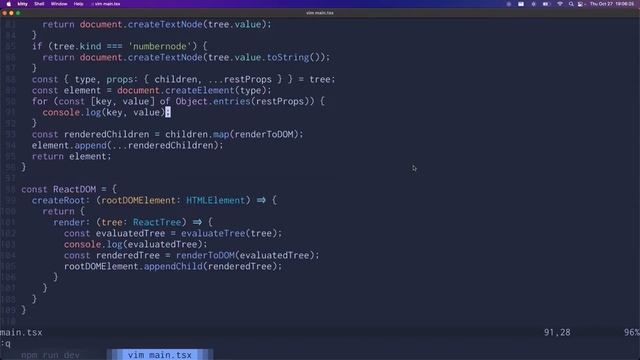Click 'Object.entries(restProps)' expression
Image resolution: width=640 pixels, height=360 pixels.
[245, 101]
